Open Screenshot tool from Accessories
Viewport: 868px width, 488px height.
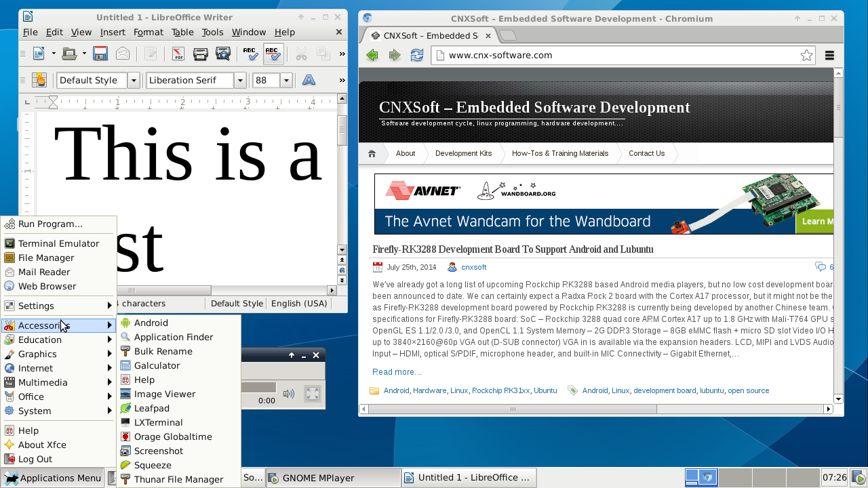[179, 451]
